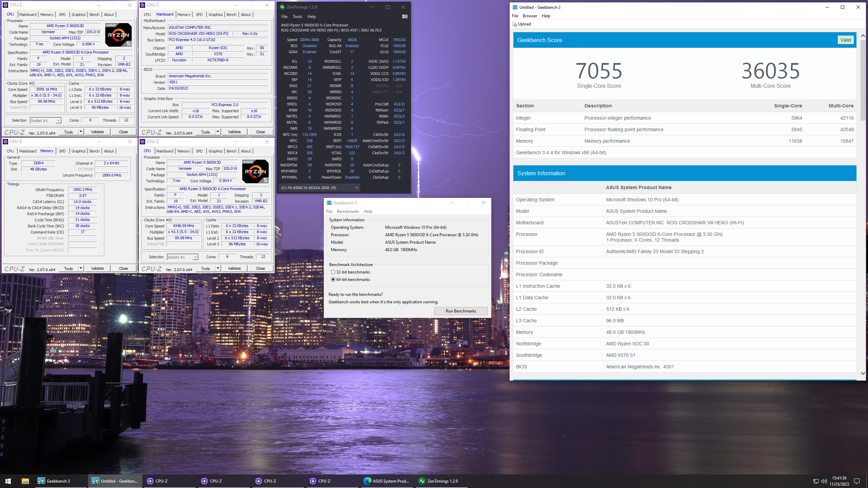This screenshot has width=868, height=488.
Task: Click Run Benchmarks button
Action: (x=461, y=311)
